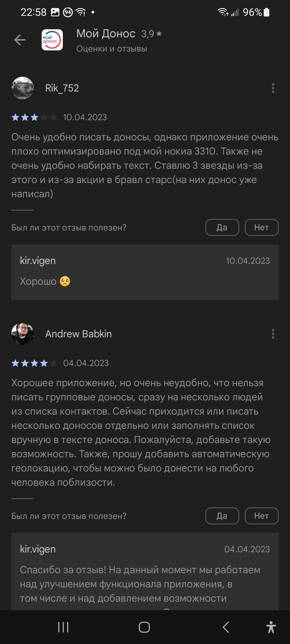The width and height of the screenshot is (290, 644).
Task: Select Нет under Andrew Babkin review
Action: pyautogui.click(x=262, y=516)
